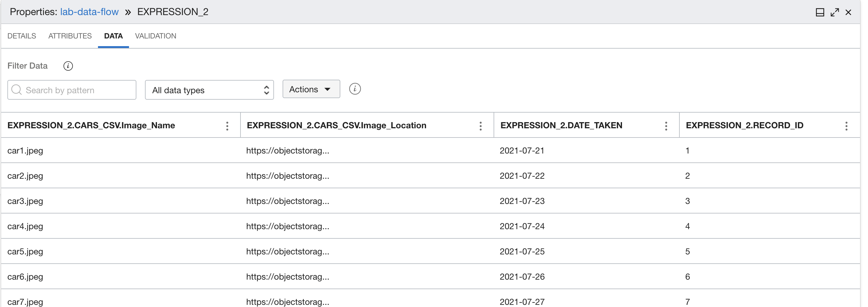Open the Validation tab
Screen dimensions: 868x307
[x=155, y=36]
